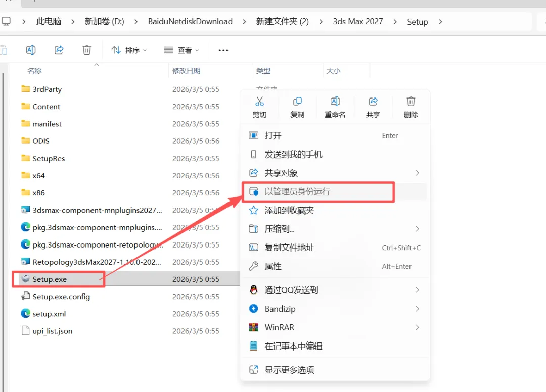This screenshot has height=392, width=546.
Task: Click the Rename icon in context menu
Action: [335, 101]
